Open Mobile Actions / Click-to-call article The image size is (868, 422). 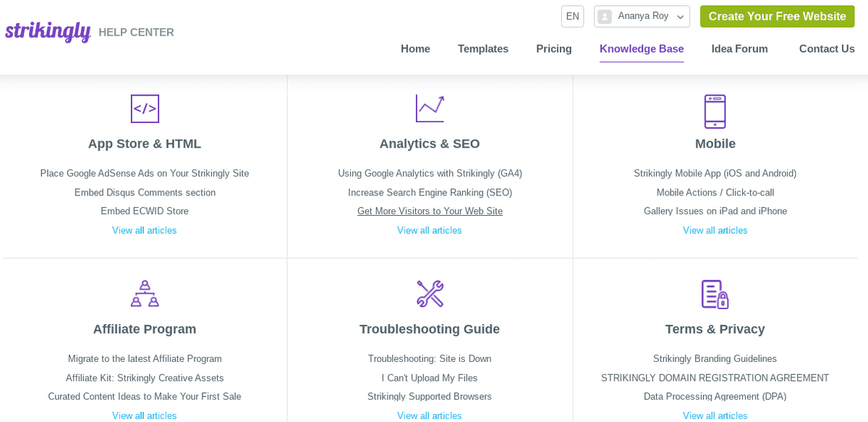click(715, 193)
